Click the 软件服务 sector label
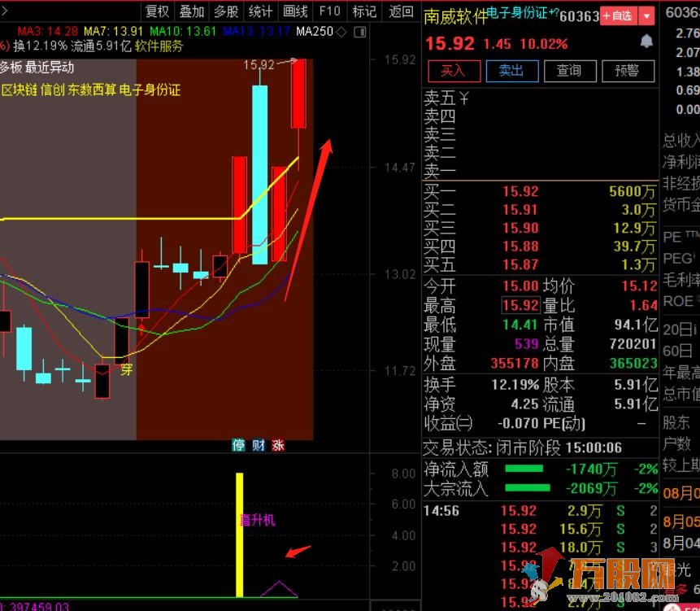Image resolution: width=700 pixels, height=611 pixels. tap(159, 46)
